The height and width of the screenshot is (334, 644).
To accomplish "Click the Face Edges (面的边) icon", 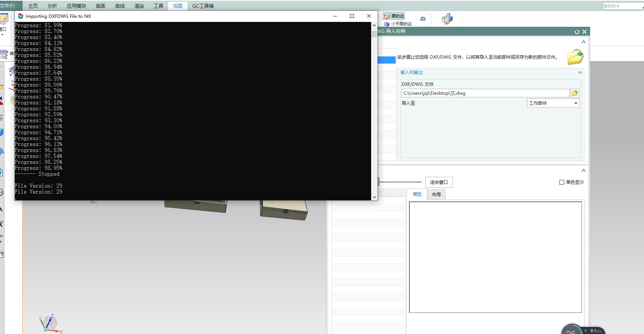I will point(387,16).
